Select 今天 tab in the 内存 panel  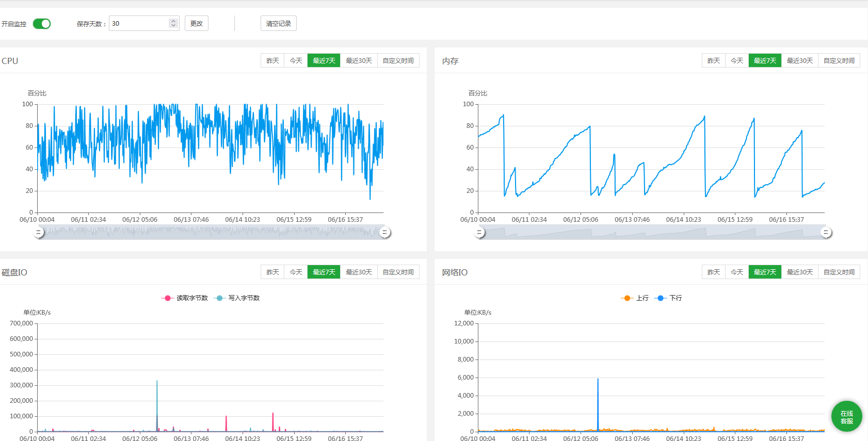tap(737, 60)
